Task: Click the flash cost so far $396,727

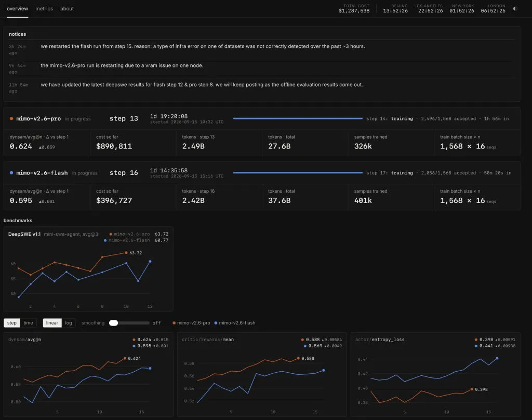Action: pos(114,201)
